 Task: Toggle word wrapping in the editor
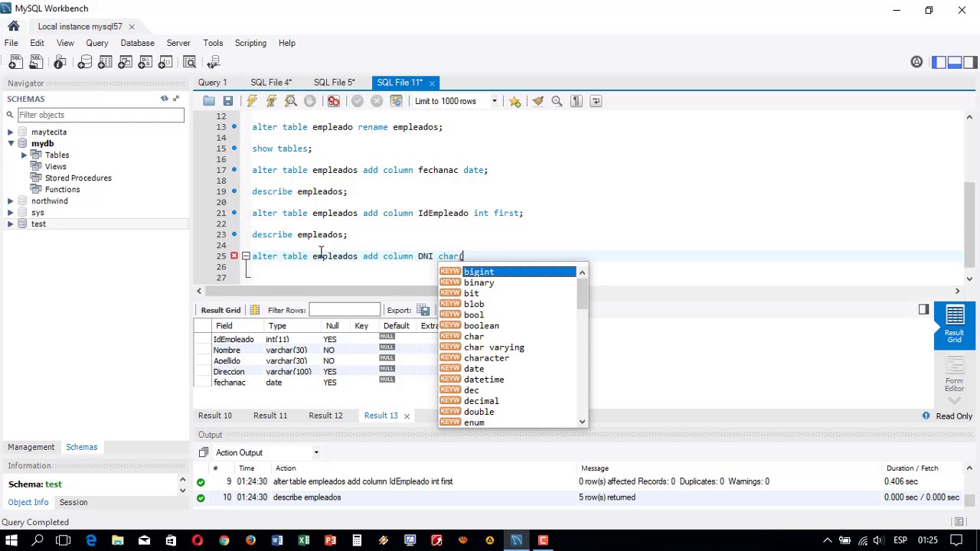point(596,101)
